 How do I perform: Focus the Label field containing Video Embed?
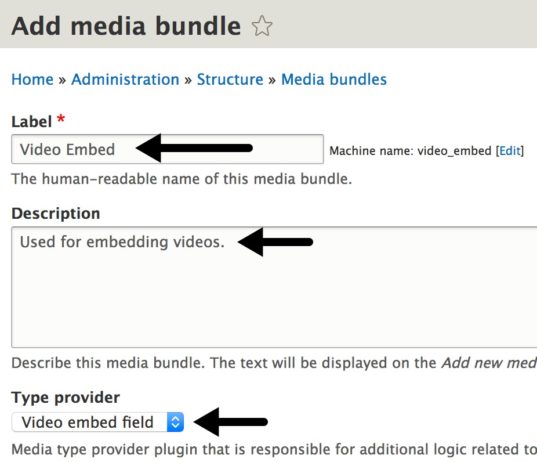click(167, 149)
